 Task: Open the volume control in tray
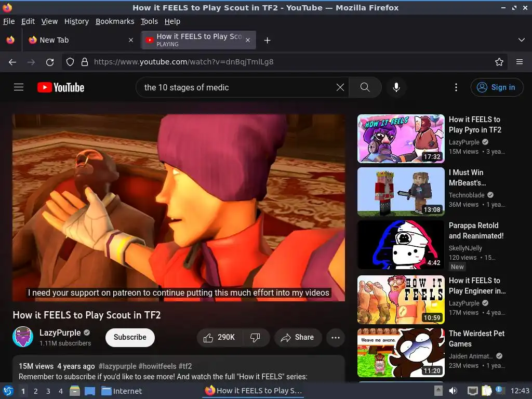click(453, 391)
